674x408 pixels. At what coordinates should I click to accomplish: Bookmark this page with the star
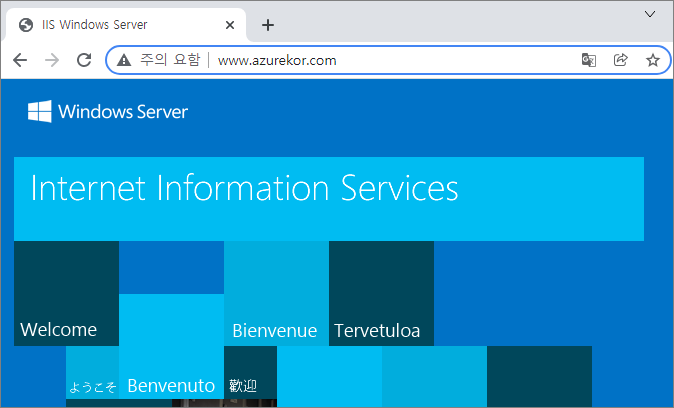[x=653, y=60]
